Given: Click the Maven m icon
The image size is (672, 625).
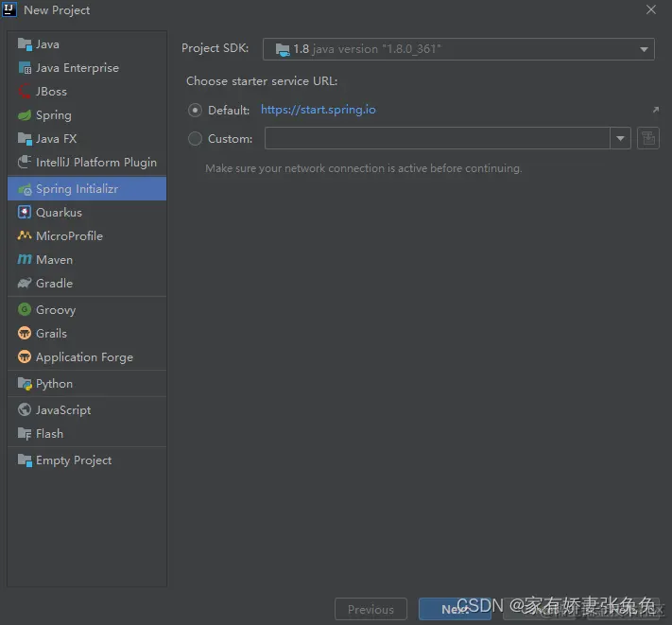Looking at the screenshot, I should pyautogui.click(x=25, y=259).
